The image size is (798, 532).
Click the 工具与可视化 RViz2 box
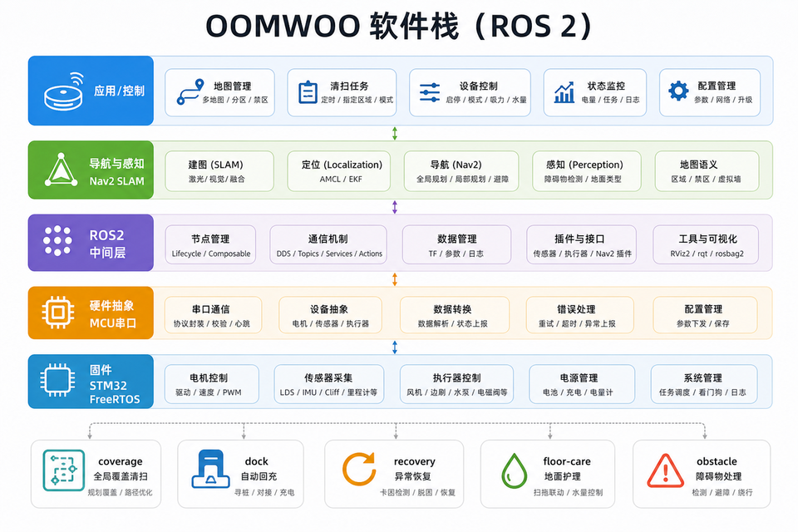tap(706, 245)
